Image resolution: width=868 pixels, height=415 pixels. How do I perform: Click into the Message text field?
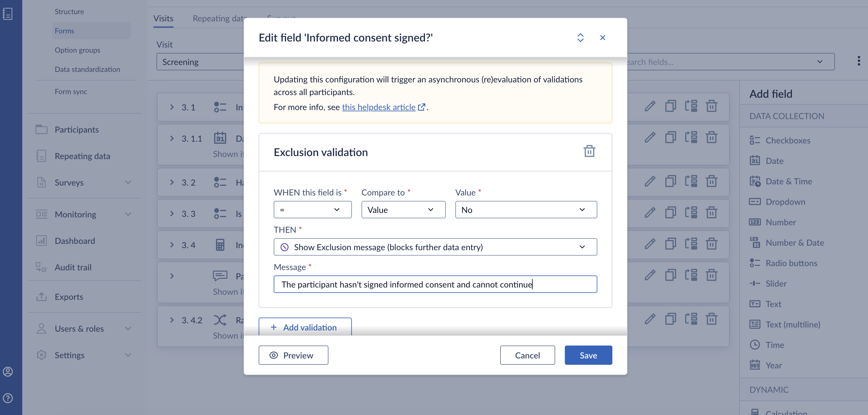point(435,285)
